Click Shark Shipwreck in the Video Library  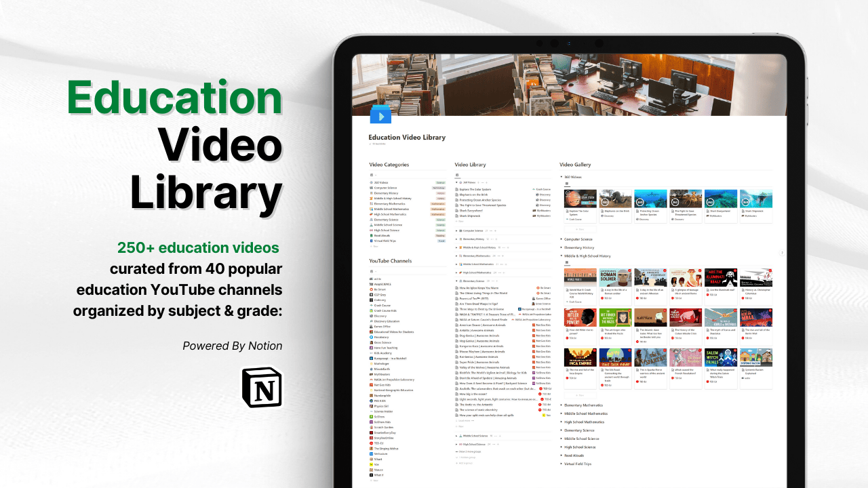coord(470,216)
